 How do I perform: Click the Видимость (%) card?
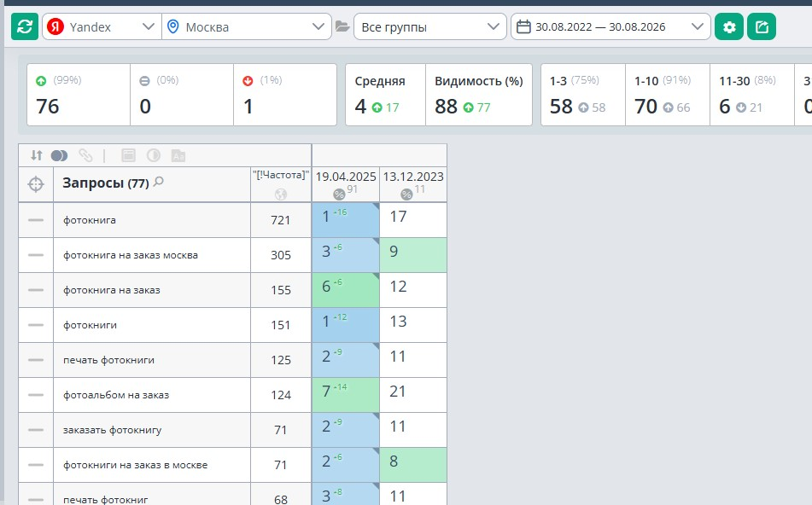[479, 95]
